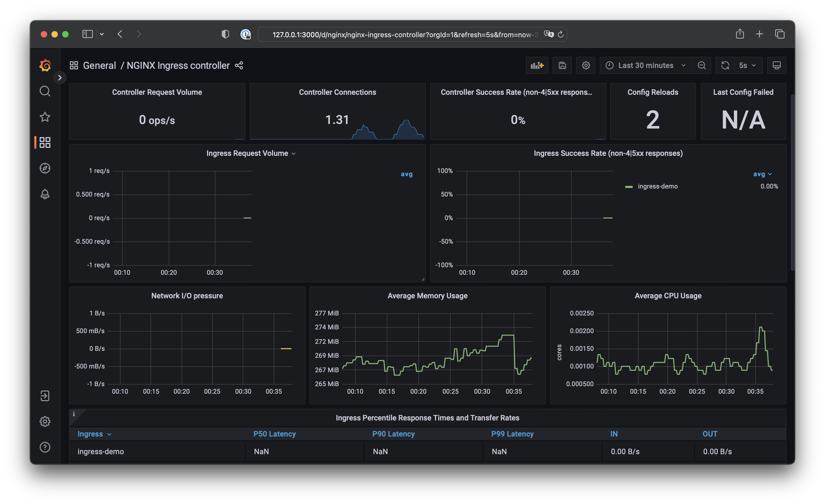825x504 pixels.
Task: Click the sign in icon in sidebar
Action: coord(45,396)
